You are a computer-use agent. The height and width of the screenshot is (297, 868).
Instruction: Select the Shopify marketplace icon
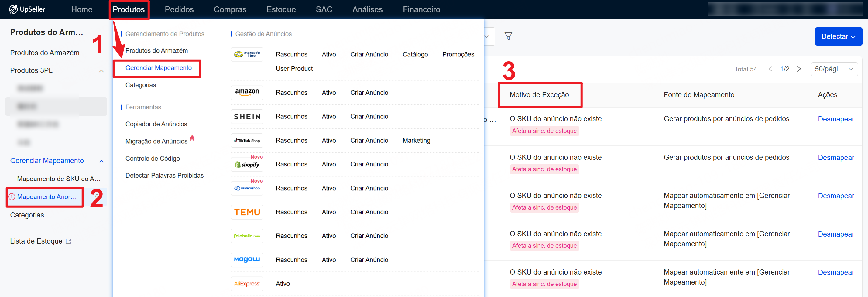coord(247,164)
